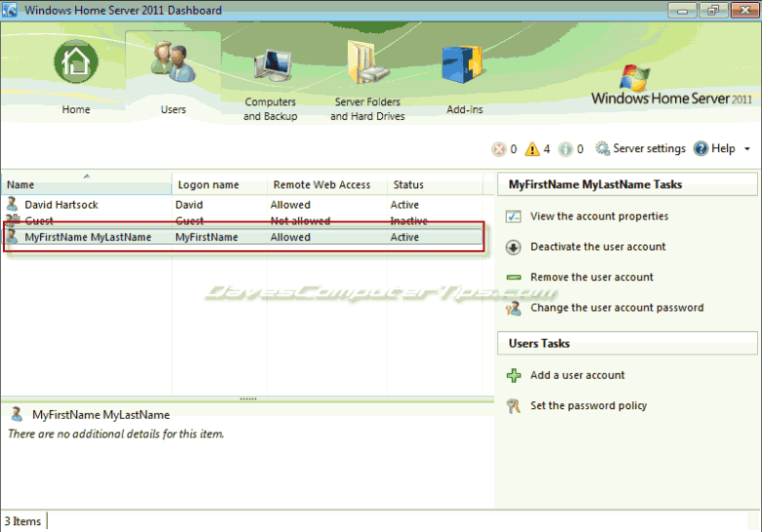Viewport: 762px width, 532px height.
Task: Click the informational alerts icon
Action: click(566, 149)
